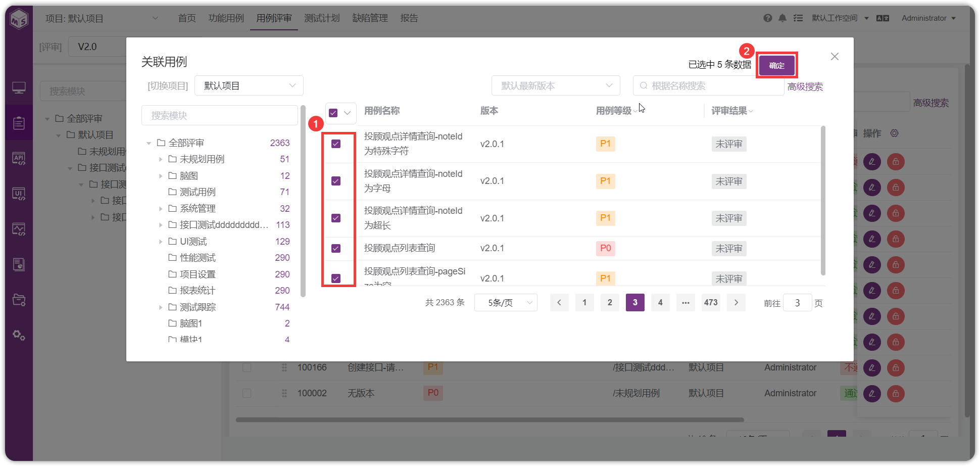
Task: Open the UI test sidebar icon
Action: (x=19, y=194)
